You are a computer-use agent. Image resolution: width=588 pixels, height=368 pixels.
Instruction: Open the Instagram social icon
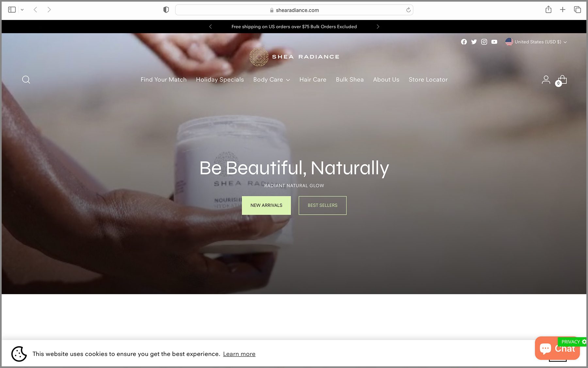point(484,42)
